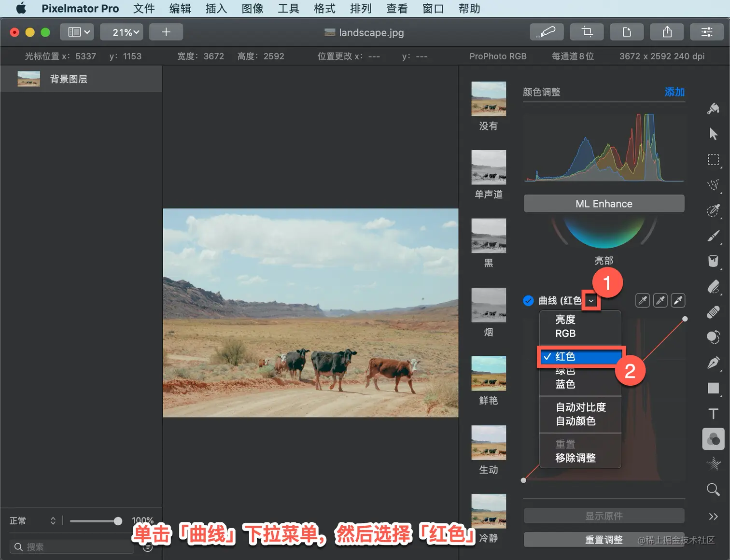
Task: Open the 帮助 menu in the menu bar
Action: tap(469, 8)
